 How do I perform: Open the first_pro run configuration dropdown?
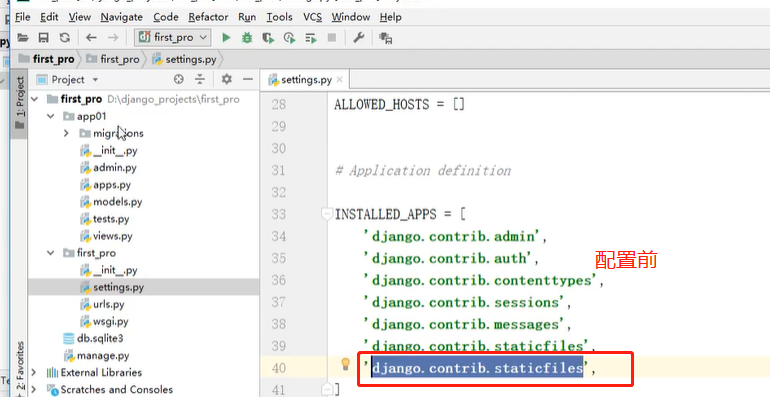coord(173,37)
